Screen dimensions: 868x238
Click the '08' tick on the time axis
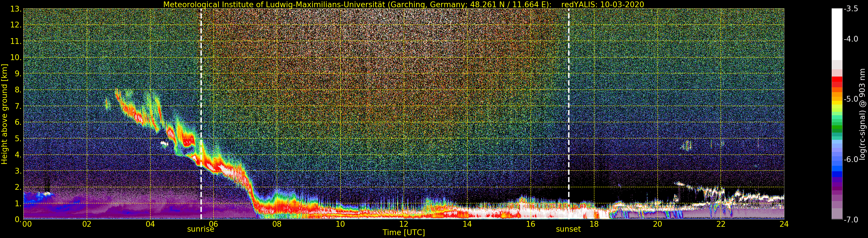(x=277, y=224)
